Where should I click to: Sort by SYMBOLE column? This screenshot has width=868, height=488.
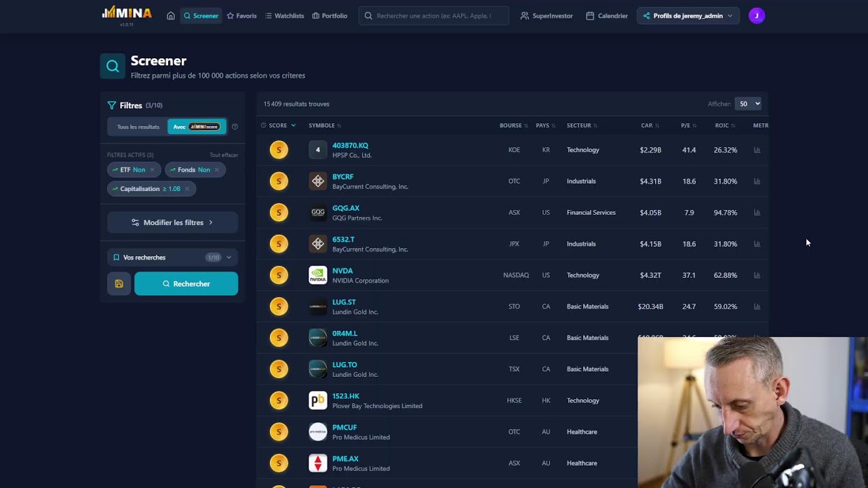325,125
